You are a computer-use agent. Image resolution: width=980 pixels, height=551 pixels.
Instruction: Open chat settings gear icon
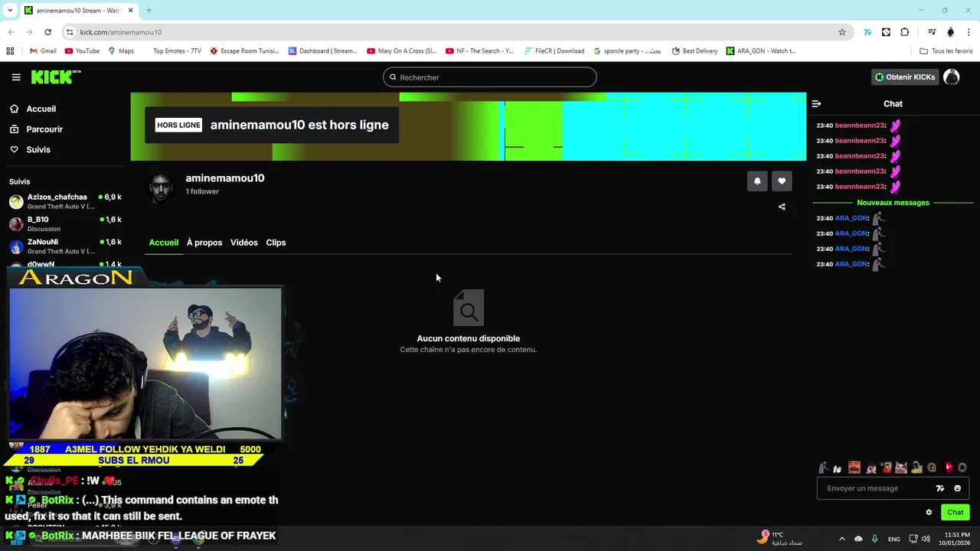pos(929,513)
